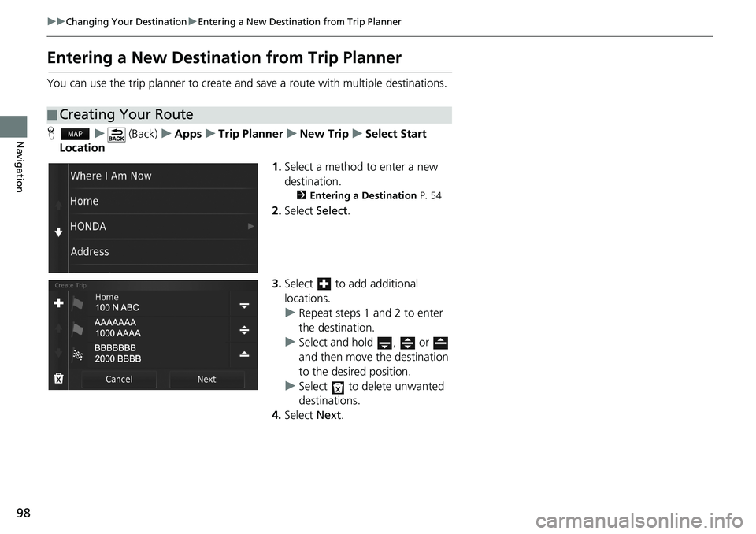Image resolution: width=756 pixels, height=534 pixels.
Task: Select 'Where I Am Now' list entry
Action: pos(162,176)
